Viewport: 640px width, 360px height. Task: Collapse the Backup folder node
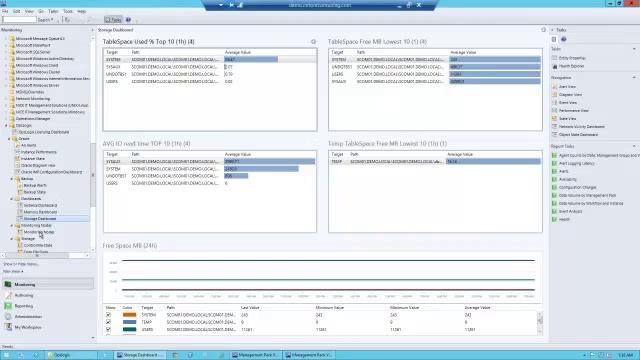pyautogui.click(x=12, y=179)
